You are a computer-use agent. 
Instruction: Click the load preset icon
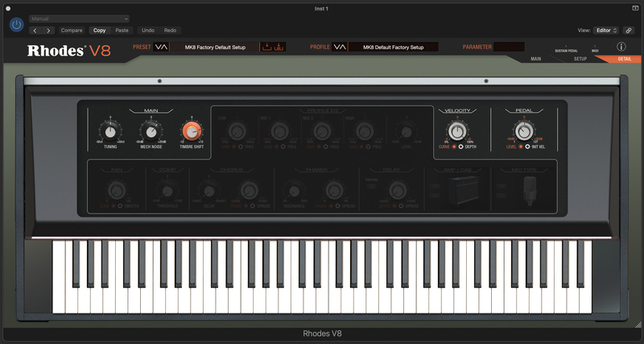point(267,47)
